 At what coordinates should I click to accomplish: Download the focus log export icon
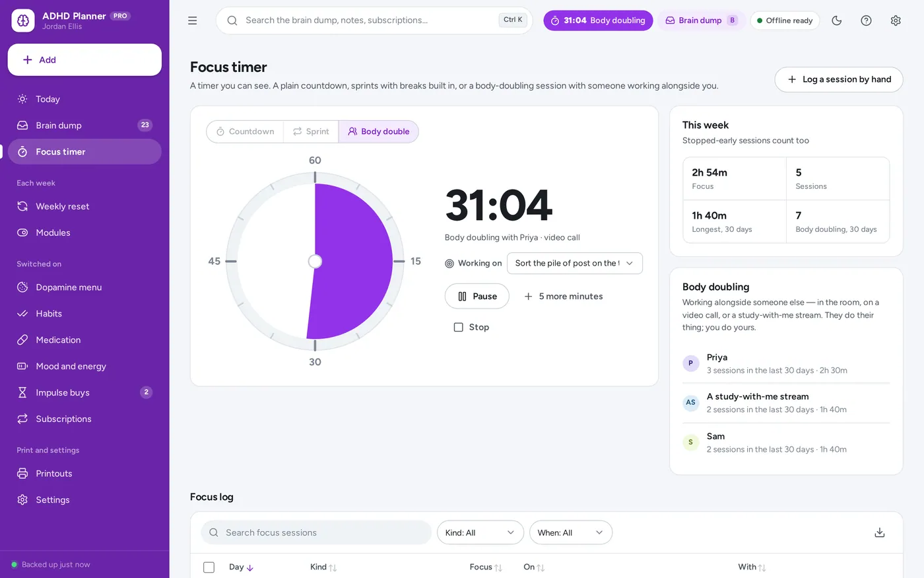pos(880,532)
